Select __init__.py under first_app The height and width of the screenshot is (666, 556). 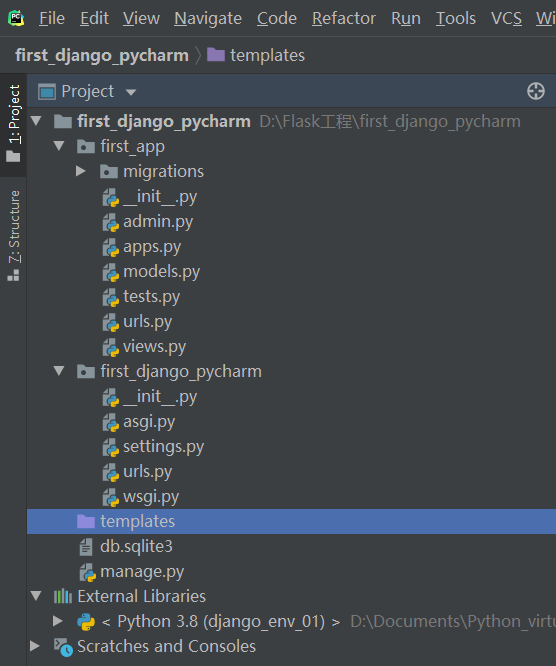(160, 197)
